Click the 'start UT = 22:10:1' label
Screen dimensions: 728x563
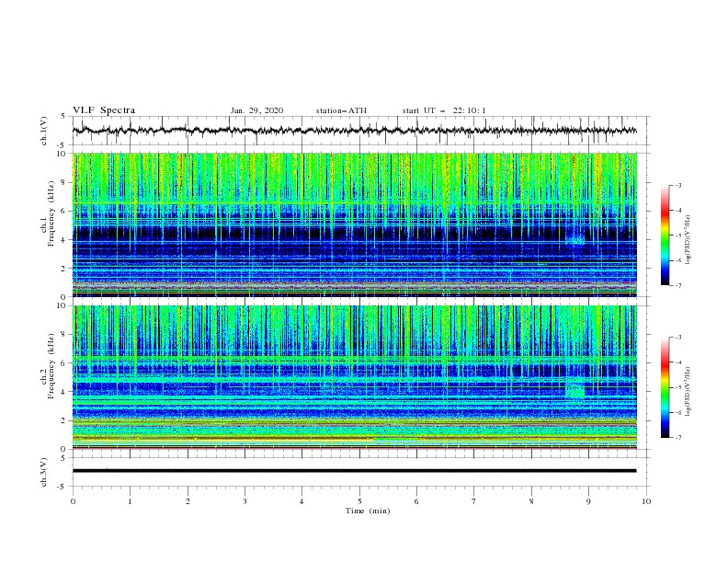(x=444, y=110)
